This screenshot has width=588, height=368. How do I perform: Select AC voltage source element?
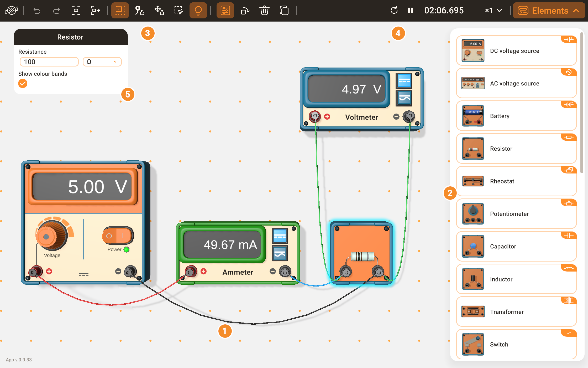(516, 83)
